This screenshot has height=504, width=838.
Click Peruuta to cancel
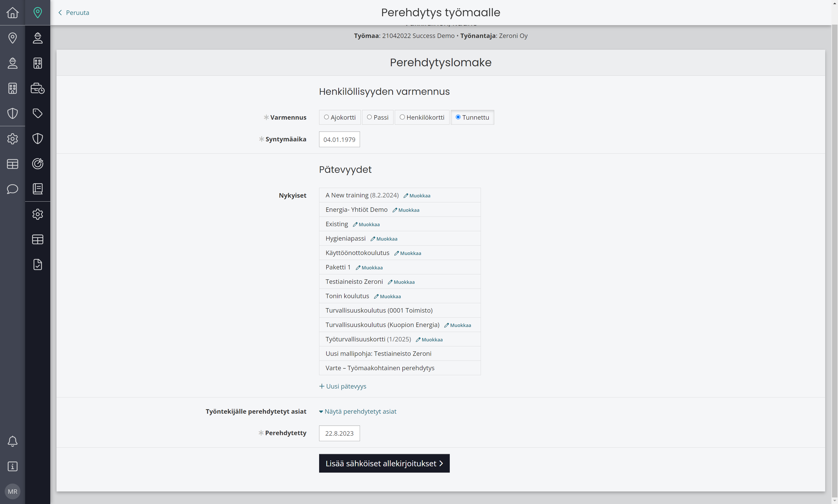74,13
